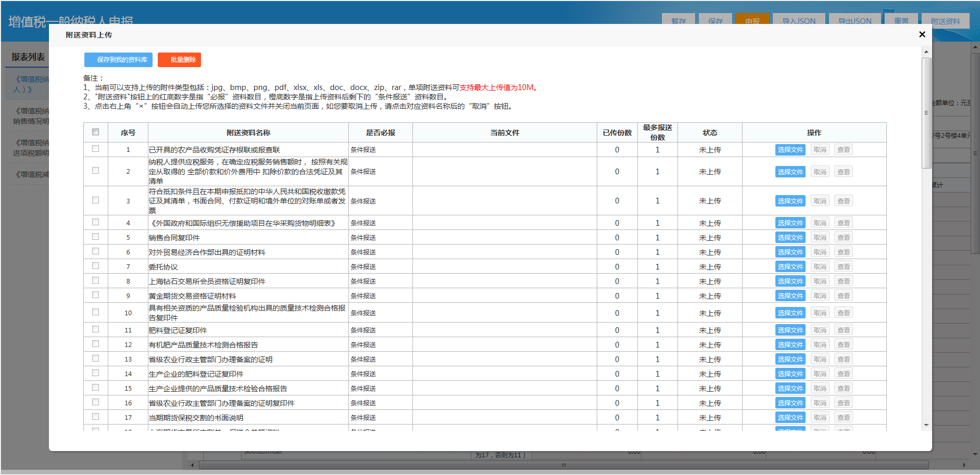Click 导入JSON button
This screenshot has height=475, width=980.
point(799,19)
